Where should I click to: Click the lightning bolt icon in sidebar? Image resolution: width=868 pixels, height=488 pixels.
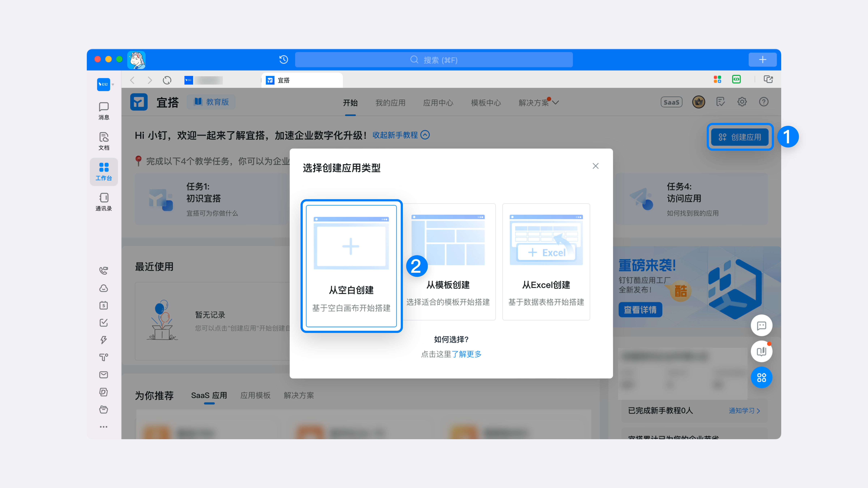104,340
